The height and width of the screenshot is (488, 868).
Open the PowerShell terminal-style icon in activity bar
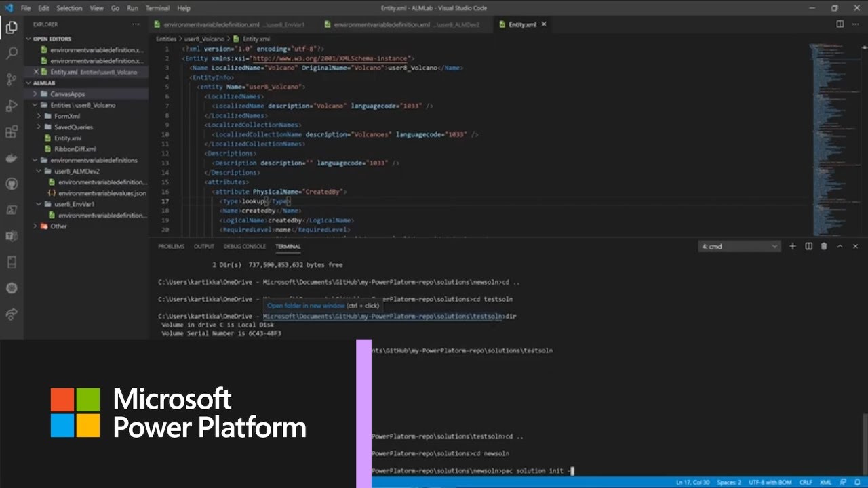(x=12, y=210)
